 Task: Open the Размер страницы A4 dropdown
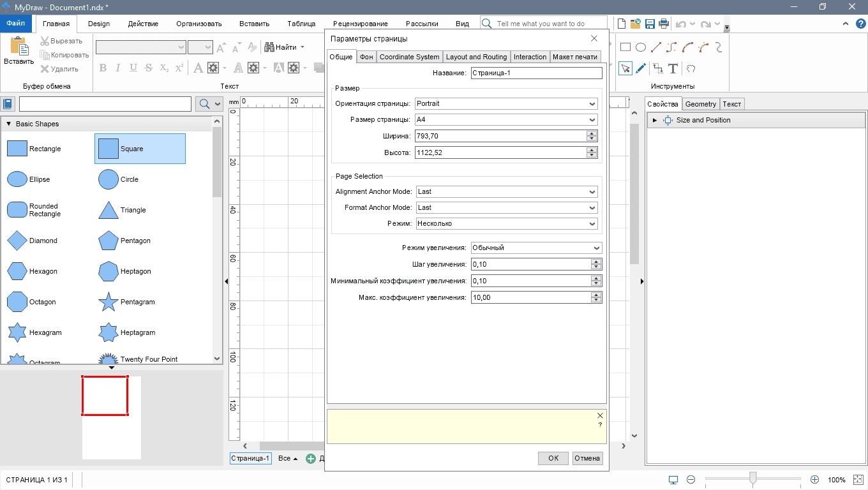click(506, 119)
